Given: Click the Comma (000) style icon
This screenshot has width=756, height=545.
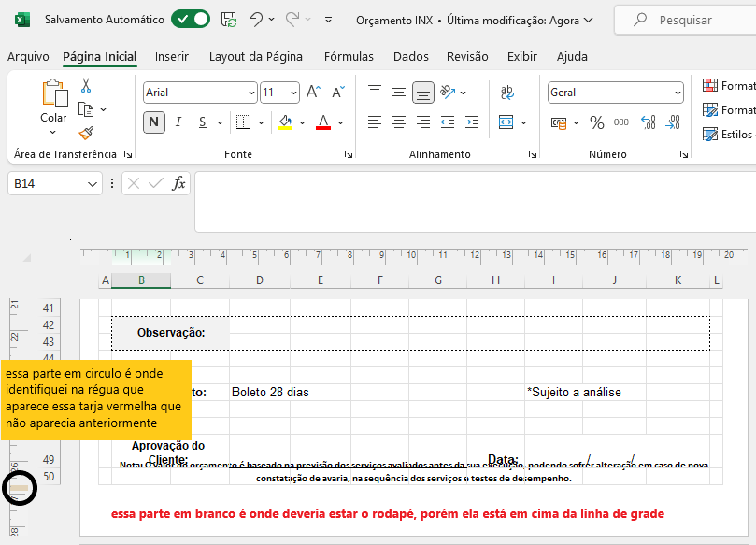Looking at the screenshot, I should [x=621, y=122].
